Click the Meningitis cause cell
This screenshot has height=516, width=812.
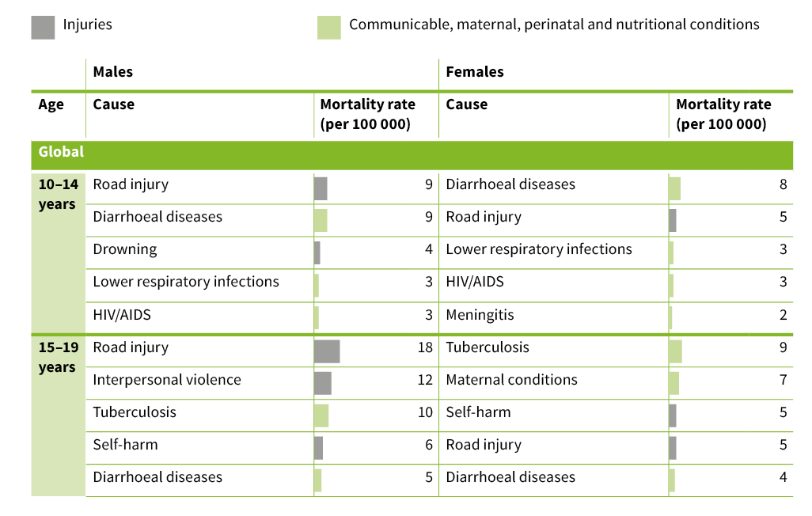click(x=480, y=315)
